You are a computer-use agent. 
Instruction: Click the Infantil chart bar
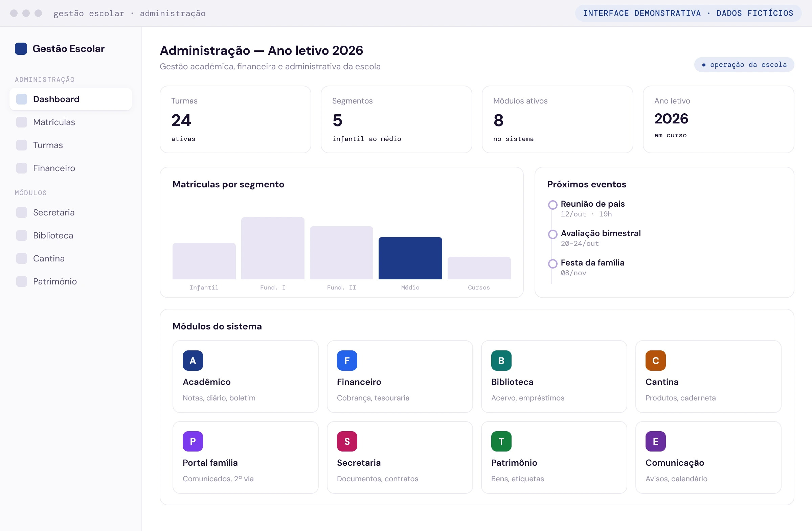point(204,261)
